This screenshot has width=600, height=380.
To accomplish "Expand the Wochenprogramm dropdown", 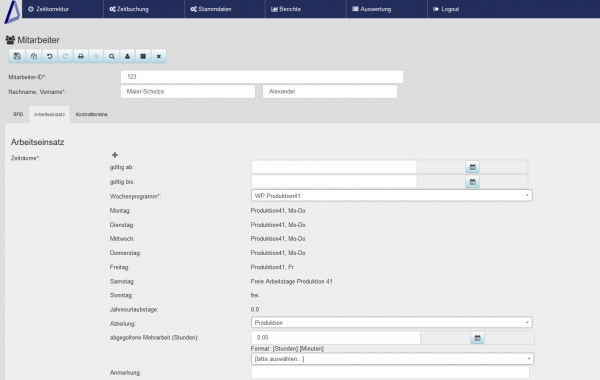I will (x=391, y=196).
